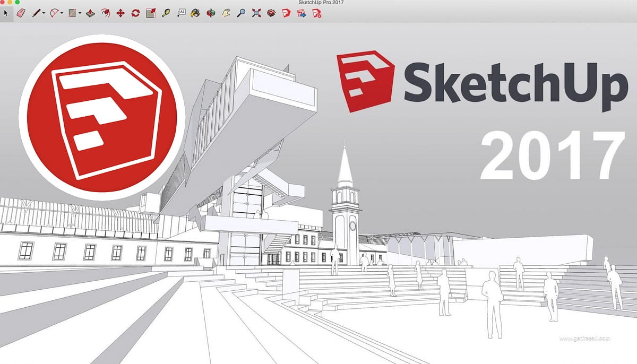The image size is (637, 364).
Task: Select the Select arrow tool
Action: [x=6, y=12]
